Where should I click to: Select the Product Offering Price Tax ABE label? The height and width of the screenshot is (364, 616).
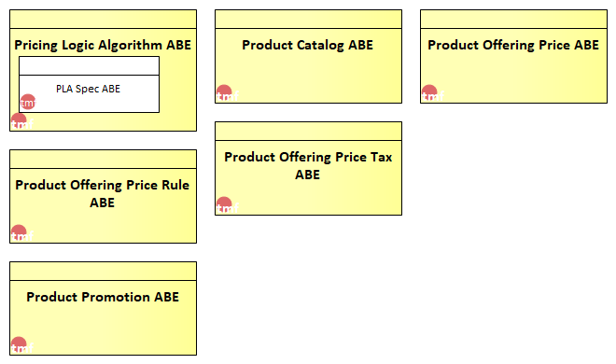click(308, 166)
